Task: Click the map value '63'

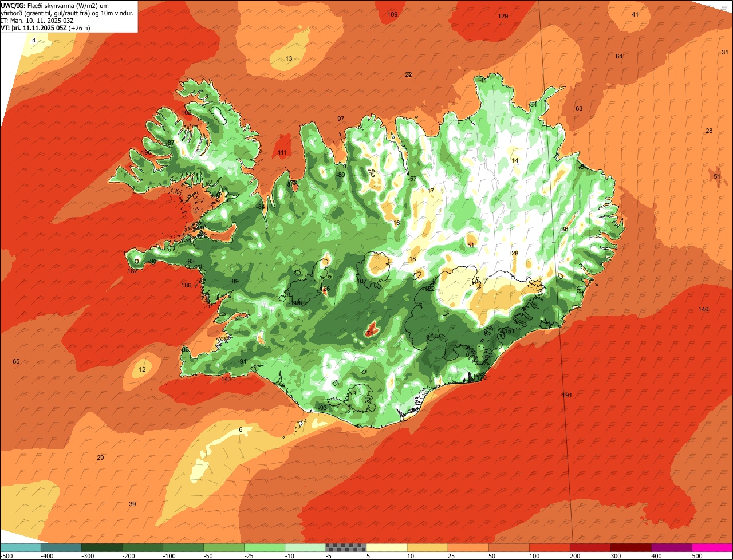Action: pyautogui.click(x=579, y=108)
